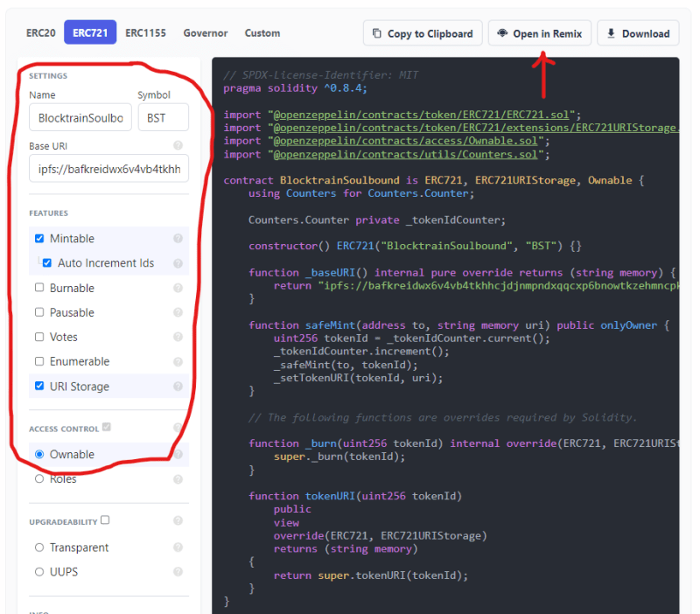Click the tokenURI function declaration

355,496
